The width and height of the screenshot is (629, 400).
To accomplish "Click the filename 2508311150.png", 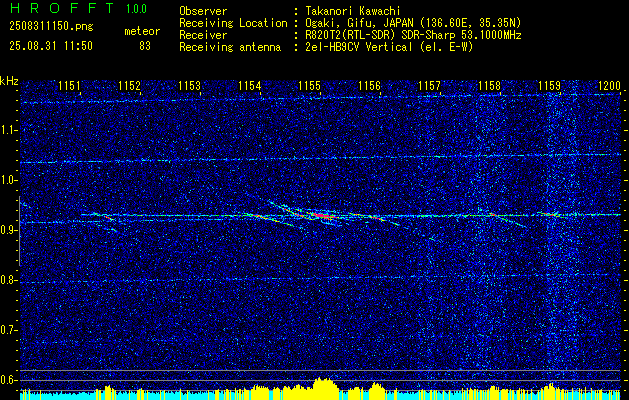I will click(51, 27).
